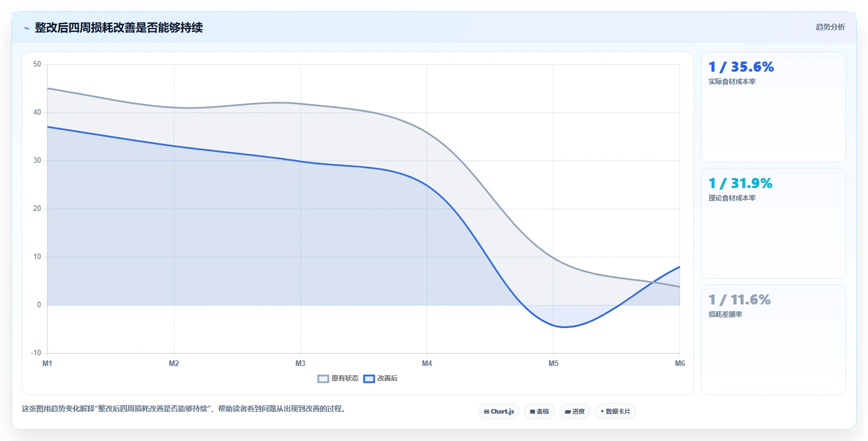Select the Chart.js tag pill
Screen dimensions: 868x441
tap(499, 411)
